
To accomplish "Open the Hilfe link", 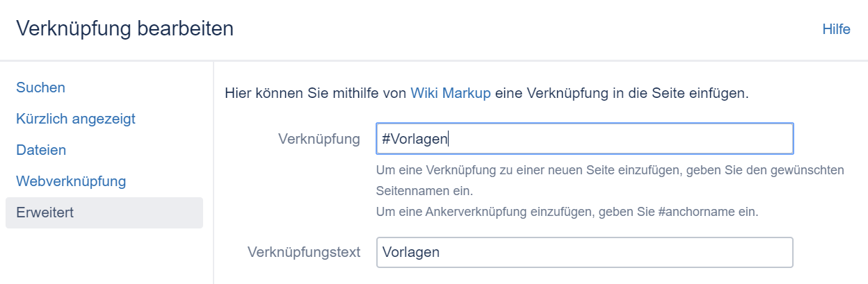I will pyautogui.click(x=836, y=29).
